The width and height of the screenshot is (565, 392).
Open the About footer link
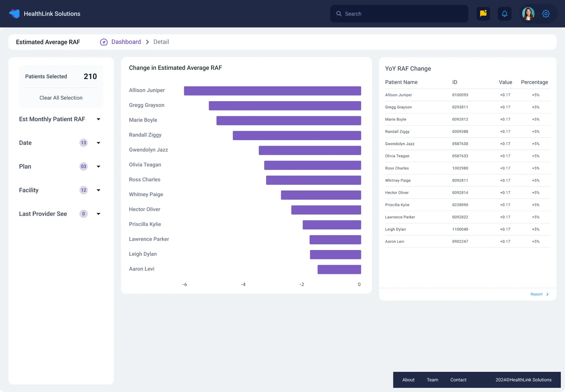pyautogui.click(x=408, y=380)
